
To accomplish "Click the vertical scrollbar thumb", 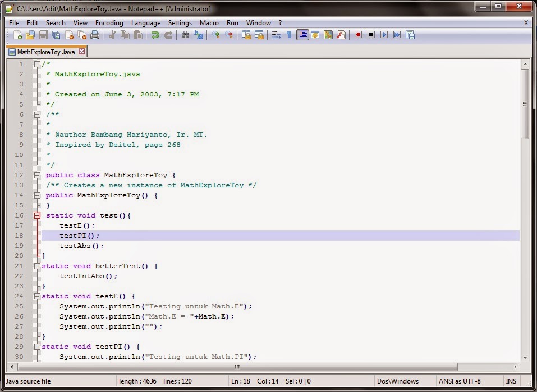I will pyautogui.click(x=525, y=104).
